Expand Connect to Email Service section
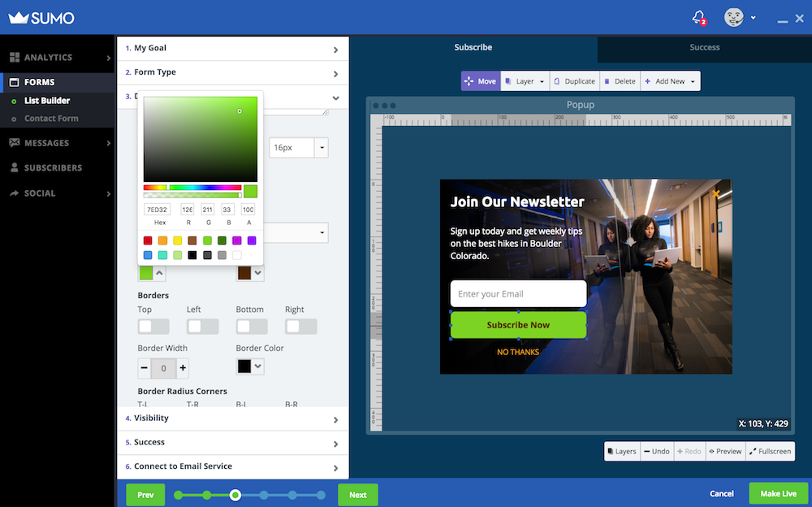Screen dimensions: 812x507 point(232,466)
